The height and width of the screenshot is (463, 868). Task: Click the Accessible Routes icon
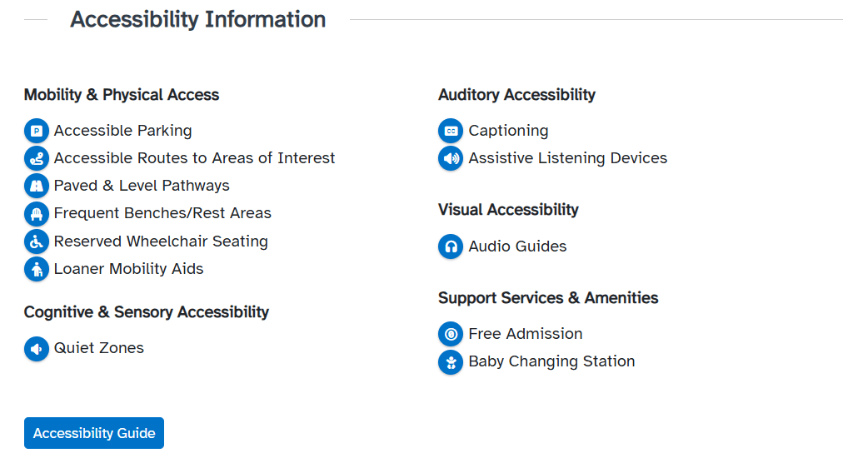(37, 159)
